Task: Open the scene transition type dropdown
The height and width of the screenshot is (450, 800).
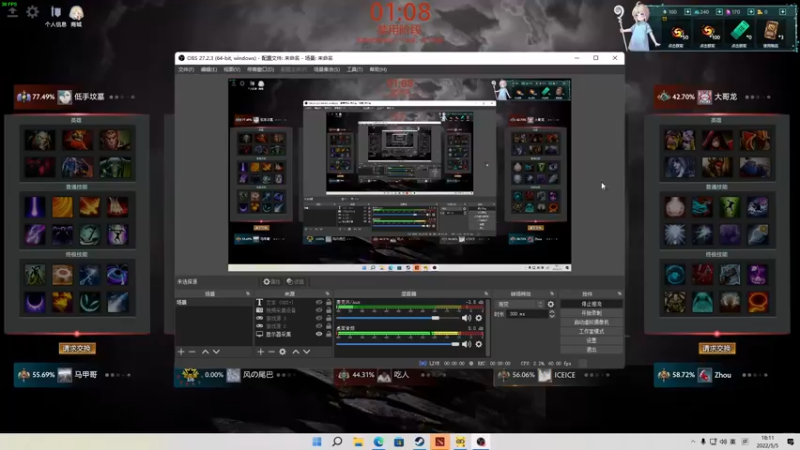Action: click(519, 304)
